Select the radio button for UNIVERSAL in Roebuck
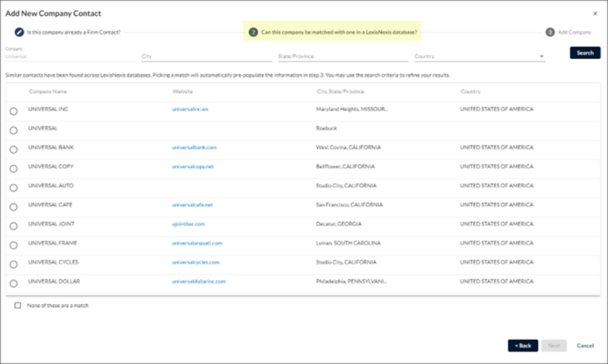Screen dimensions: 608x364 14,130
